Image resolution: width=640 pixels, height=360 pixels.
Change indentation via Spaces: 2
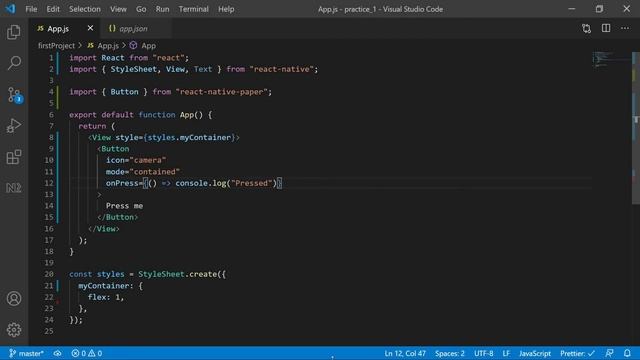pyautogui.click(x=450, y=353)
